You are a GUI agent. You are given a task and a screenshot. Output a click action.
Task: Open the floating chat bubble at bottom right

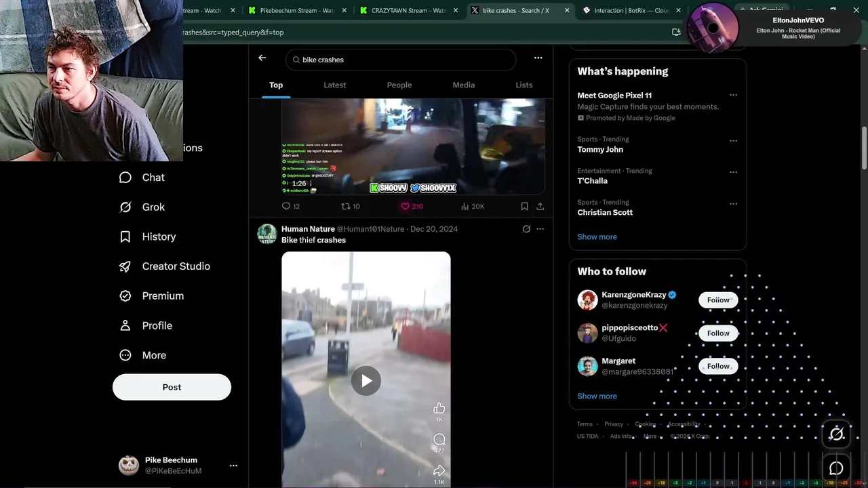point(836,468)
